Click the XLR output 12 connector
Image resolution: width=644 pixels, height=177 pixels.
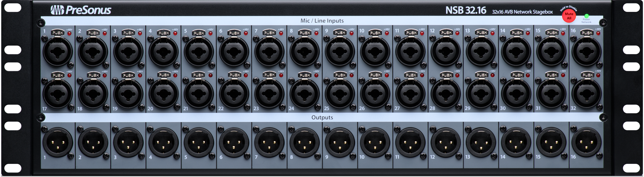(x=446, y=142)
